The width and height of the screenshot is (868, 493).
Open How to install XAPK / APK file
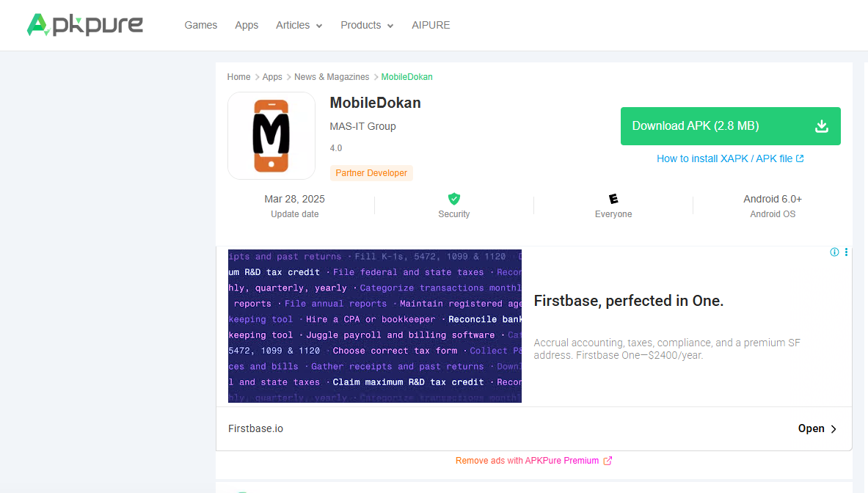point(730,158)
